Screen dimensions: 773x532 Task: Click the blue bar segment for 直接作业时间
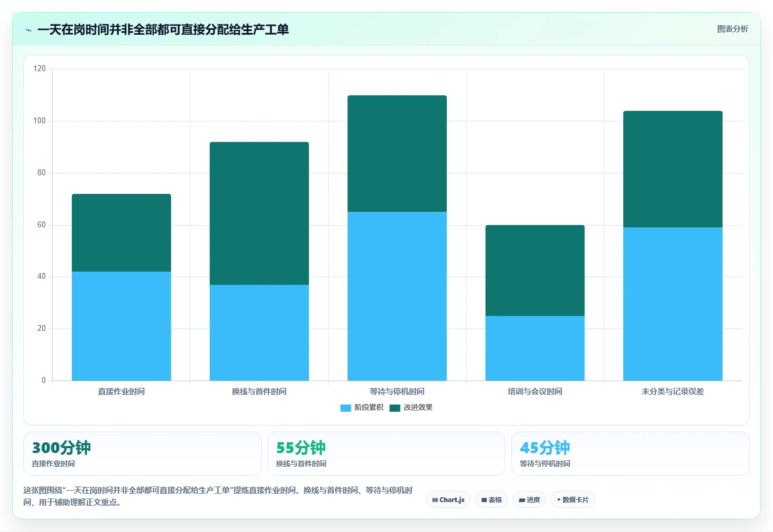122,326
